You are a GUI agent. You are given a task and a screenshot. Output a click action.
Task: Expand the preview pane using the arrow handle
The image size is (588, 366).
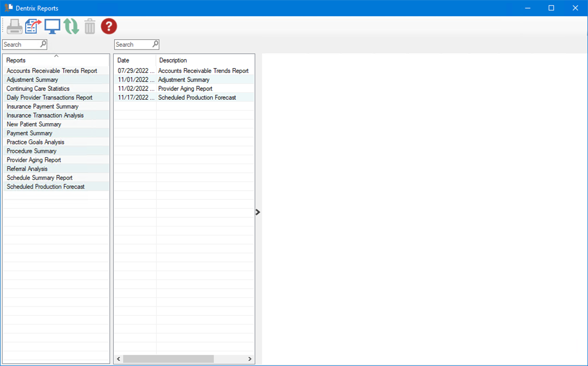coord(258,212)
